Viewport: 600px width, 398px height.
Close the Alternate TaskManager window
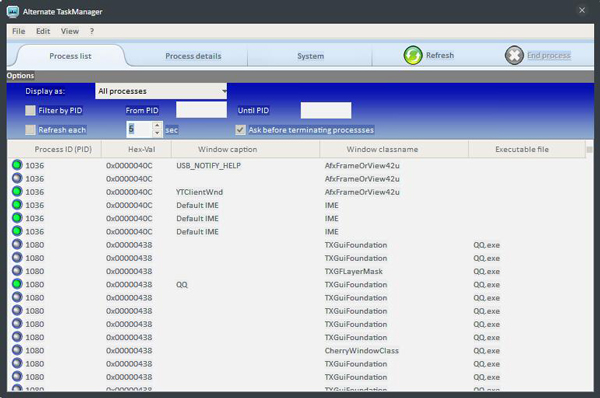pos(582,10)
